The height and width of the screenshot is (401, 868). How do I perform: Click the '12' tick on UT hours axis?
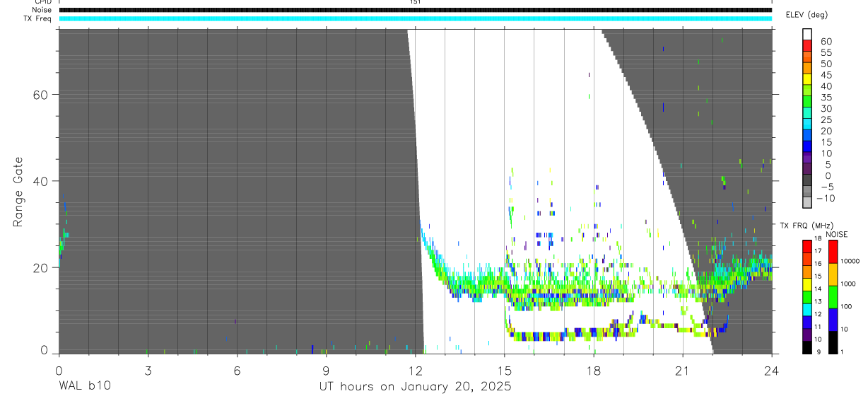point(415,370)
